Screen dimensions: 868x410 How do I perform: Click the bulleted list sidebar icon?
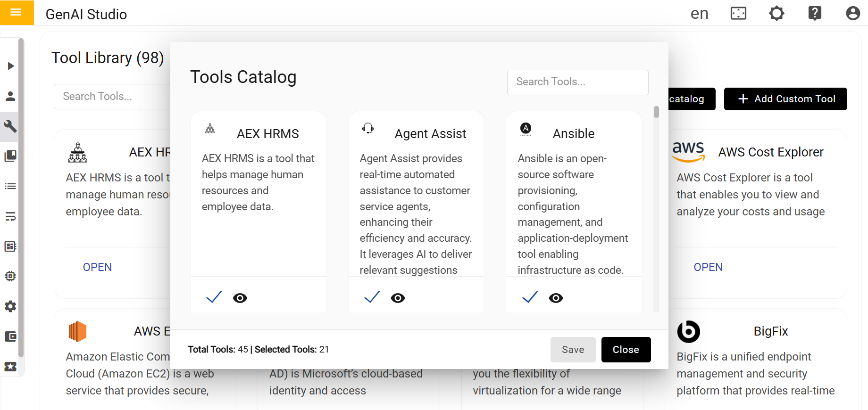pos(10,186)
